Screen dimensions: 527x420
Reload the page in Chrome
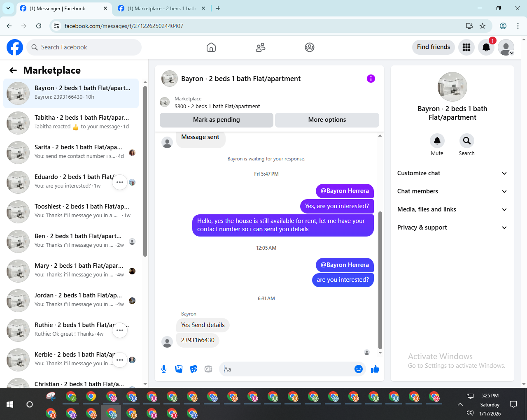coord(39,26)
